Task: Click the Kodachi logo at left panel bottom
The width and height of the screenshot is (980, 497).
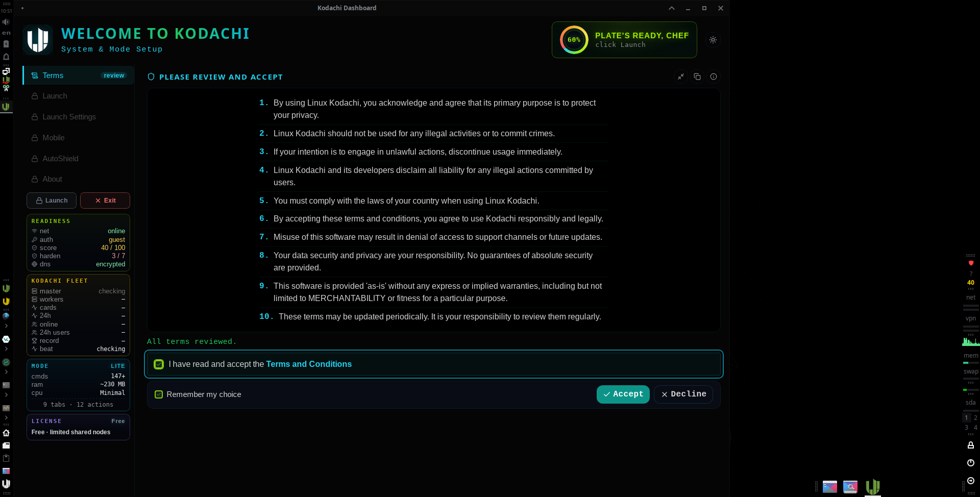Action: [x=6, y=484]
